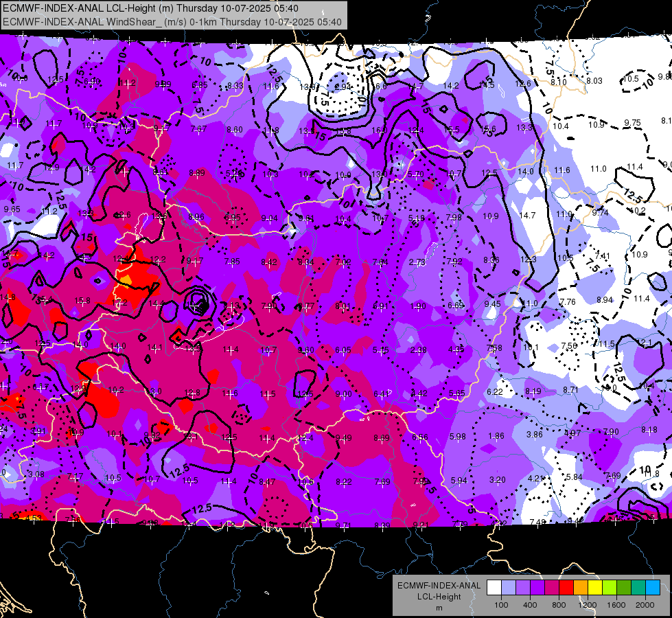
Task: Click the wind shear value '8.03' on the map
Action: tap(594, 80)
